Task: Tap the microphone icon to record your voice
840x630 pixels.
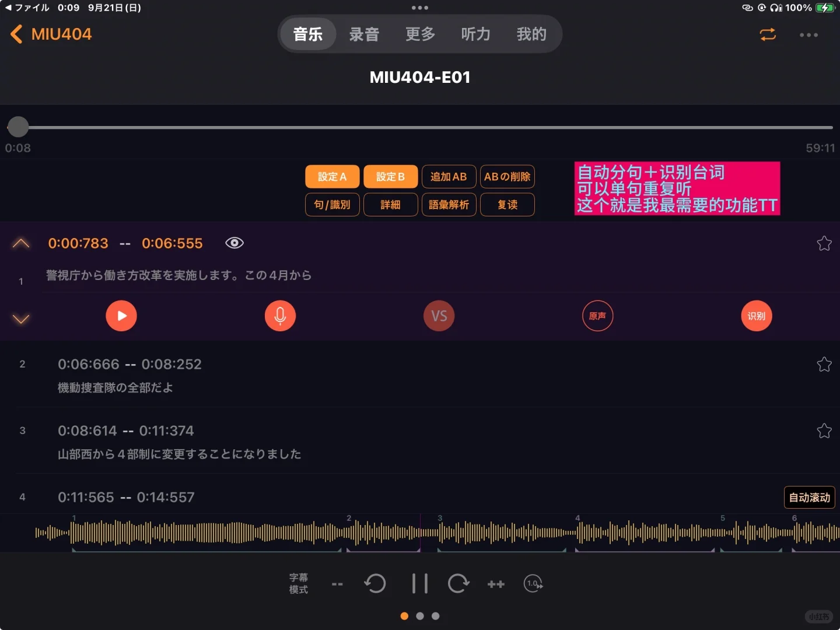Action: coord(280,316)
